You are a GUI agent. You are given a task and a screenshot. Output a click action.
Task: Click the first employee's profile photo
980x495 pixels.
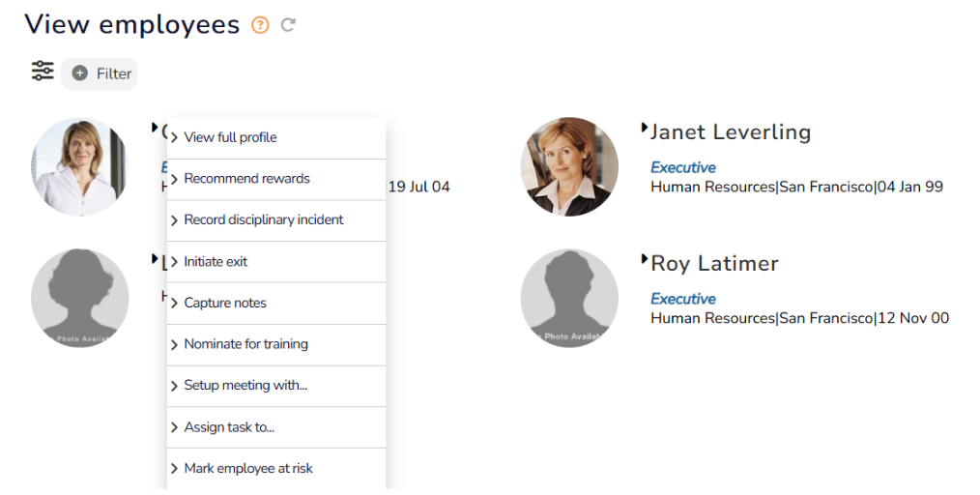tap(79, 166)
